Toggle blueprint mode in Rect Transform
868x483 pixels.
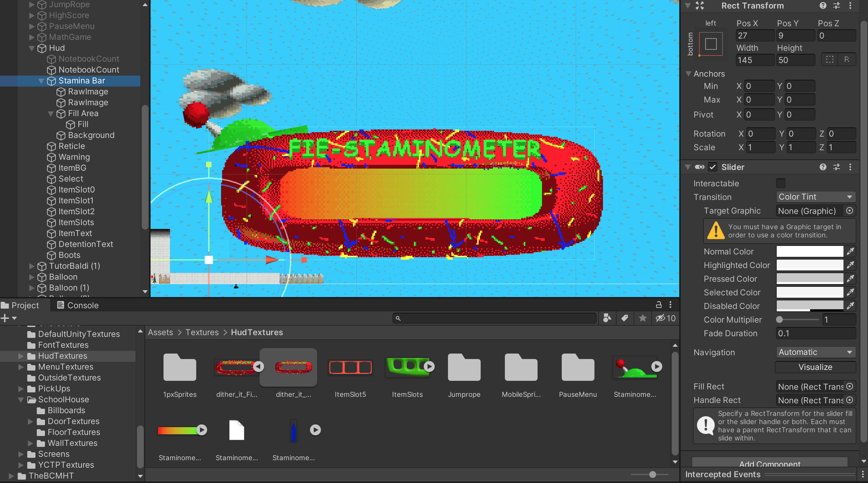coord(830,60)
